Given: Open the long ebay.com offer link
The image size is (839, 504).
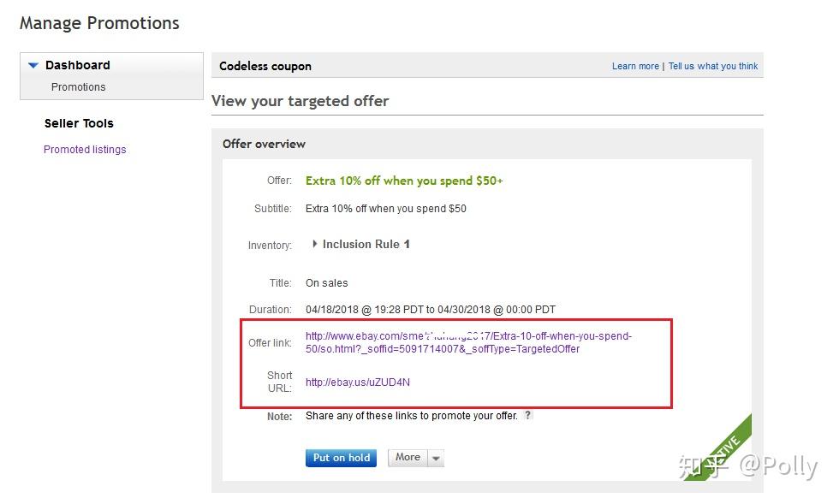Looking at the screenshot, I should point(467,342).
